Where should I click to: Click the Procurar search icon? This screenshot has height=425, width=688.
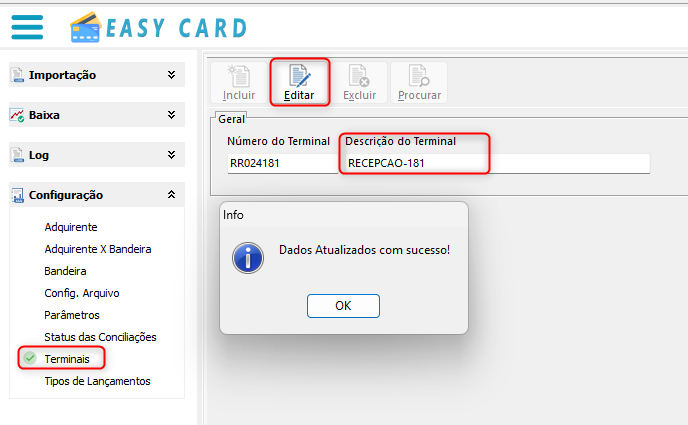click(x=419, y=76)
